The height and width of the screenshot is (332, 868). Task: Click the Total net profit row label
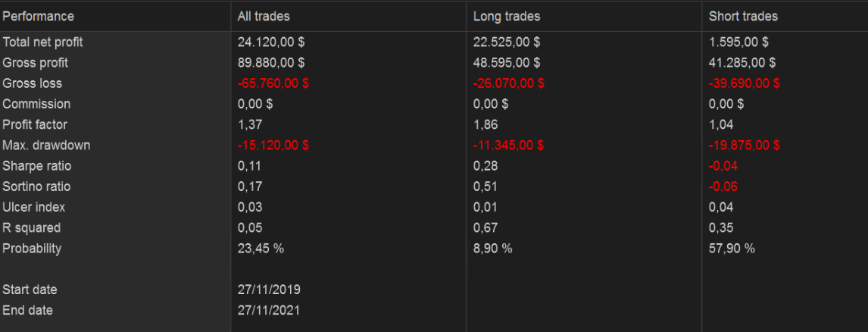click(x=43, y=42)
